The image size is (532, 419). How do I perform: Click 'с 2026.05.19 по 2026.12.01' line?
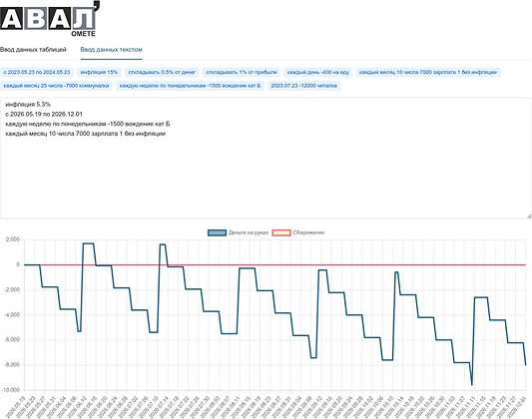click(44, 115)
